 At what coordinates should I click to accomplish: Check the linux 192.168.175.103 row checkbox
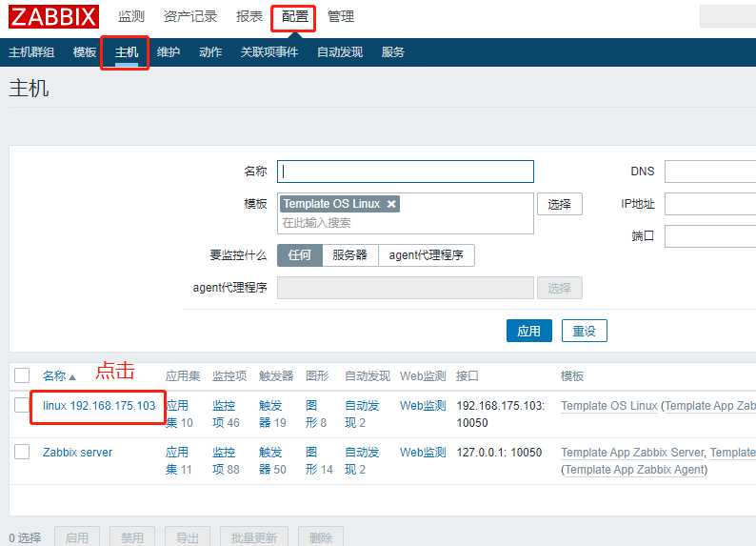coord(22,405)
